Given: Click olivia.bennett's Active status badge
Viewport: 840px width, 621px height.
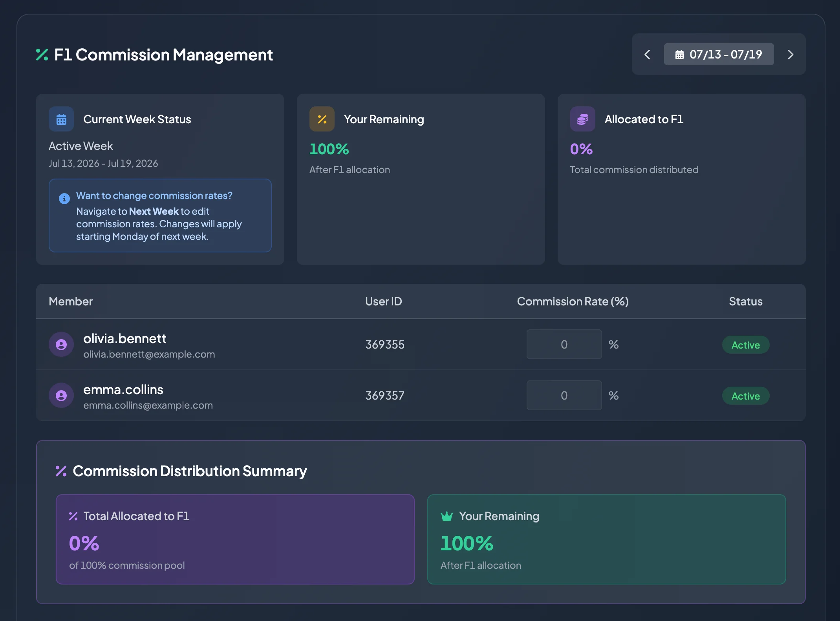Looking at the screenshot, I should (746, 345).
